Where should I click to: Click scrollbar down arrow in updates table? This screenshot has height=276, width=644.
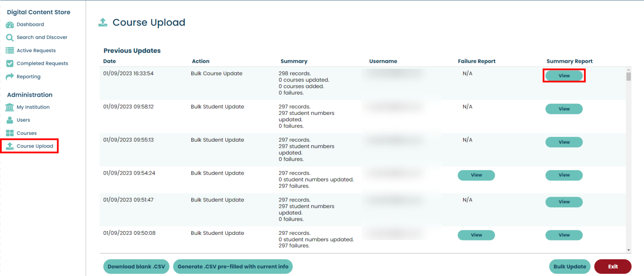(x=628, y=250)
